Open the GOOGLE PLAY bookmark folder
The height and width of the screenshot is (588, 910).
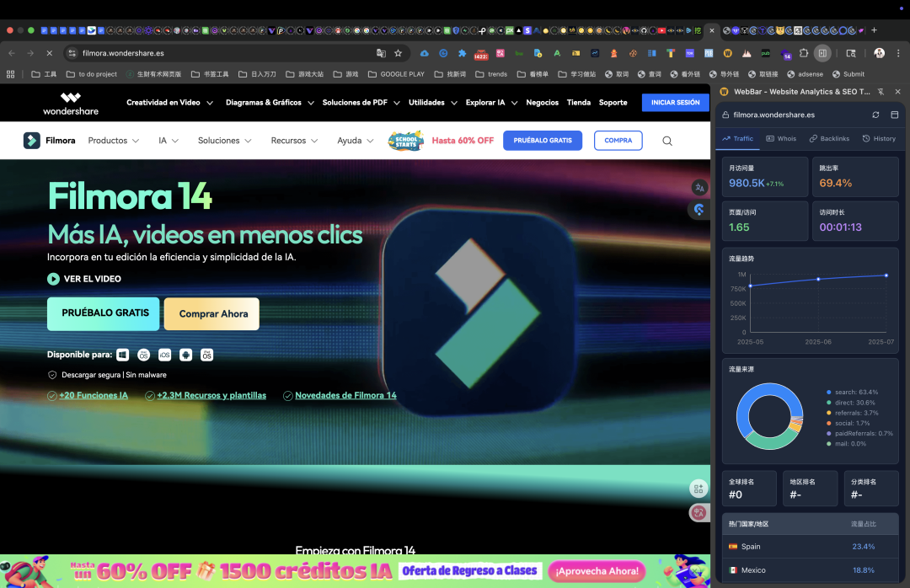pos(396,74)
